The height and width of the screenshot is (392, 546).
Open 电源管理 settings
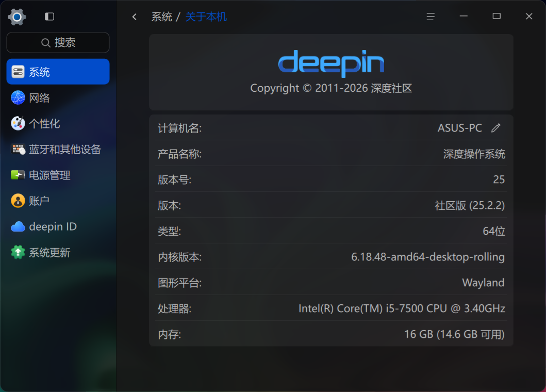58,175
